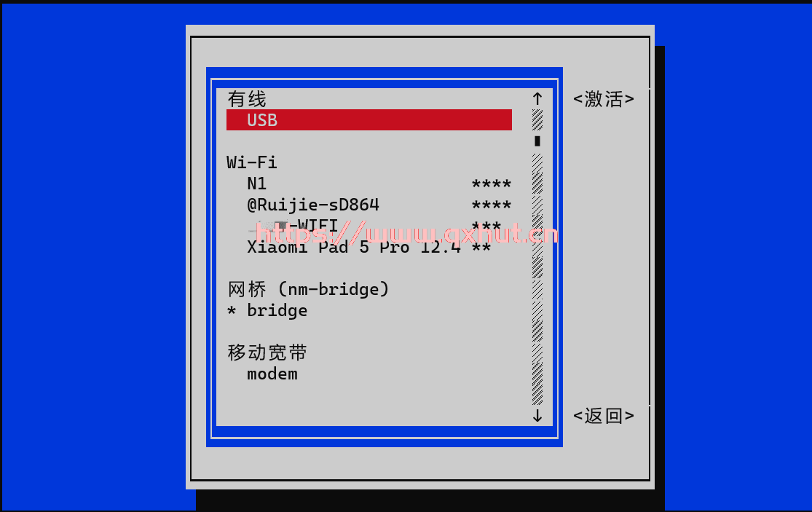This screenshot has width=812, height=512.
Task: Click the 网桥 (nm-bridge) section header
Action: pos(308,289)
